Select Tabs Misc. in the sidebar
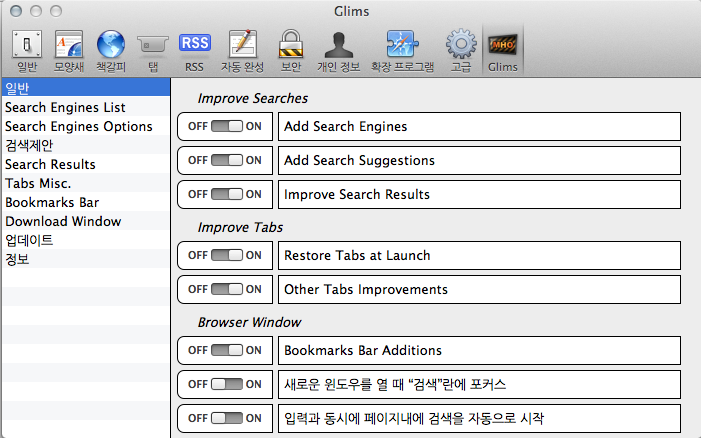This screenshot has width=701, height=438. [x=86, y=183]
